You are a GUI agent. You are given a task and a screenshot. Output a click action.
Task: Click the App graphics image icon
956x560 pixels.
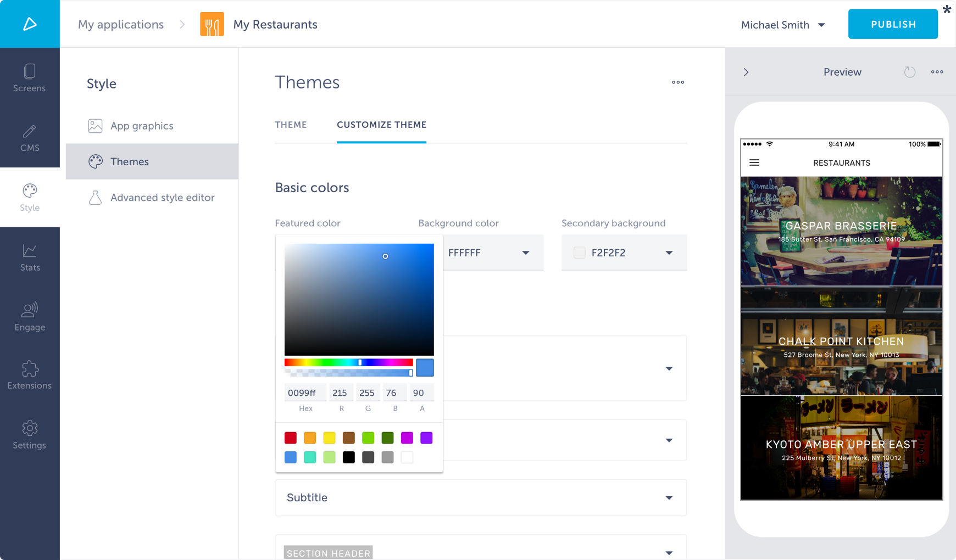click(95, 126)
